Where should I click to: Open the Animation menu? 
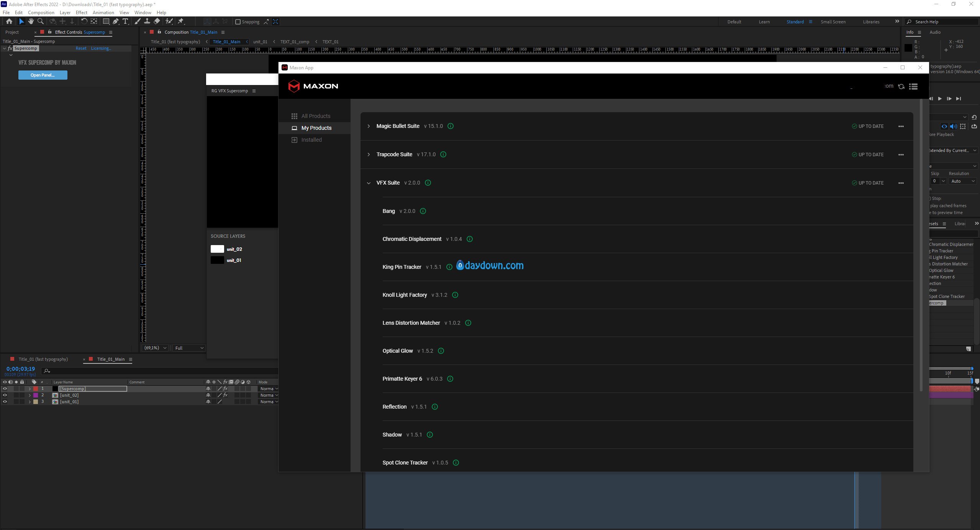coord(103,12)
